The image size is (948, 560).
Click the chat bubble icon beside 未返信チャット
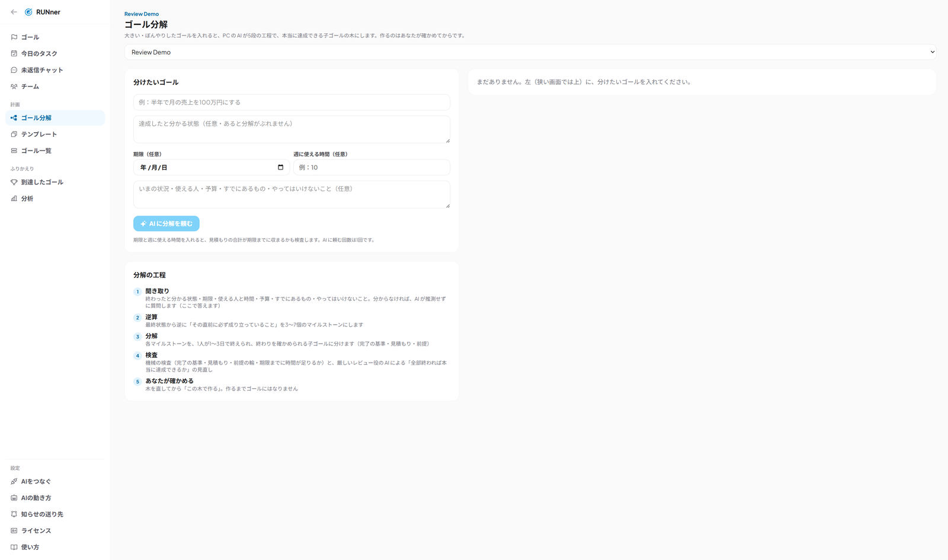(x=14, y=70)
